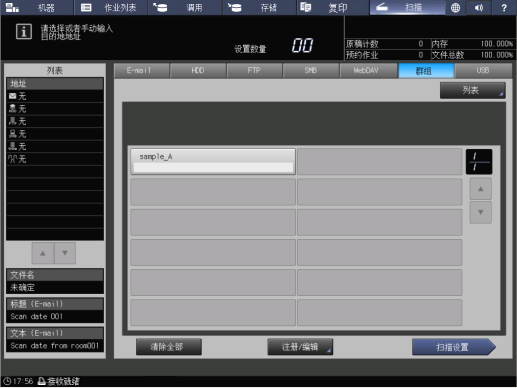Click the 地址 address header
Viewport: 517px width, 388px height.
[55, 83]
